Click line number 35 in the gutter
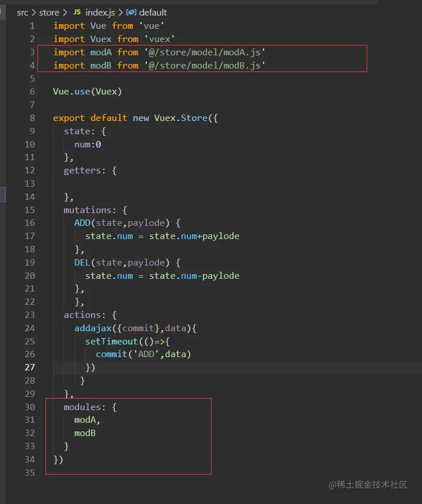422x504 pixels. tap(29, 472)
